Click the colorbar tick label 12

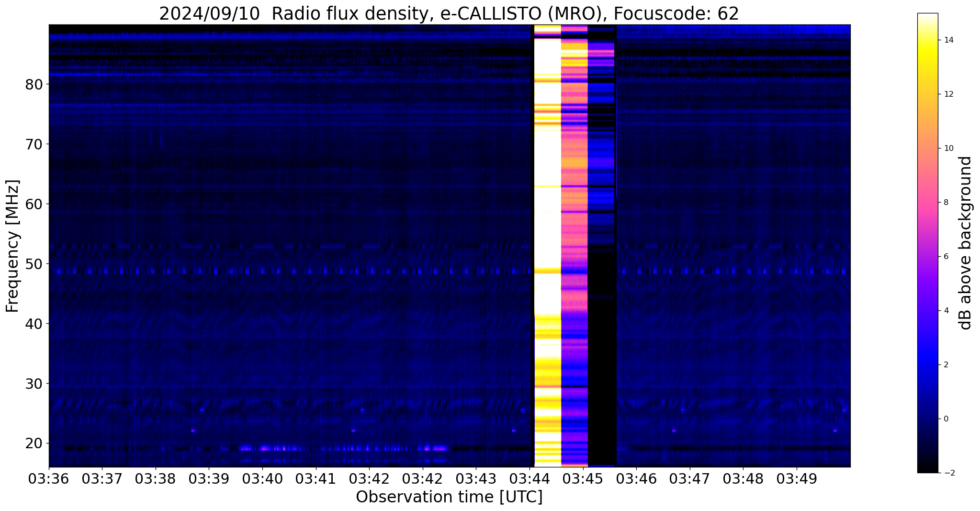[948, 94]
